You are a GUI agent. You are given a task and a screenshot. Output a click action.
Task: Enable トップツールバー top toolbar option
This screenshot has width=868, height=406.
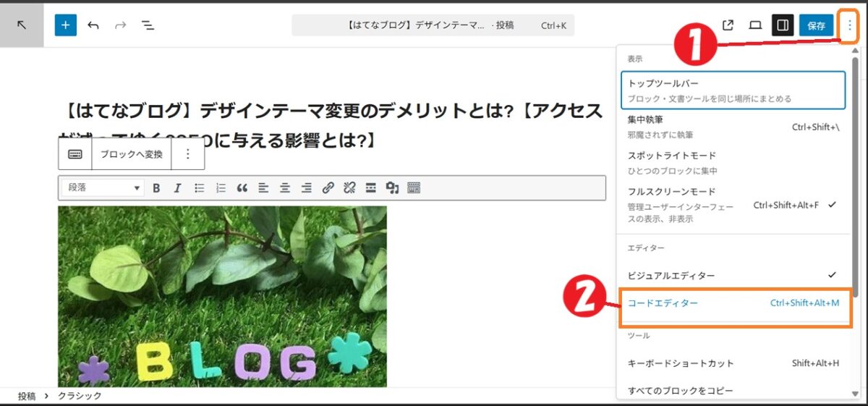point(733,90)
